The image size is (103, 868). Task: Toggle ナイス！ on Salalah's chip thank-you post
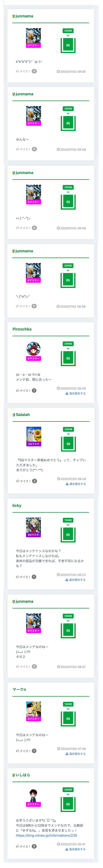coord(24,481)
